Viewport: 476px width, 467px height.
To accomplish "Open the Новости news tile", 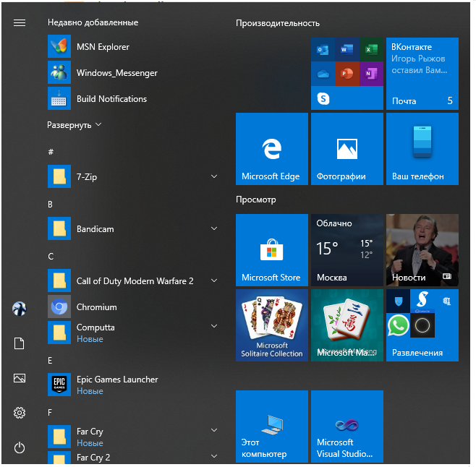I will (x=422, y=250).
